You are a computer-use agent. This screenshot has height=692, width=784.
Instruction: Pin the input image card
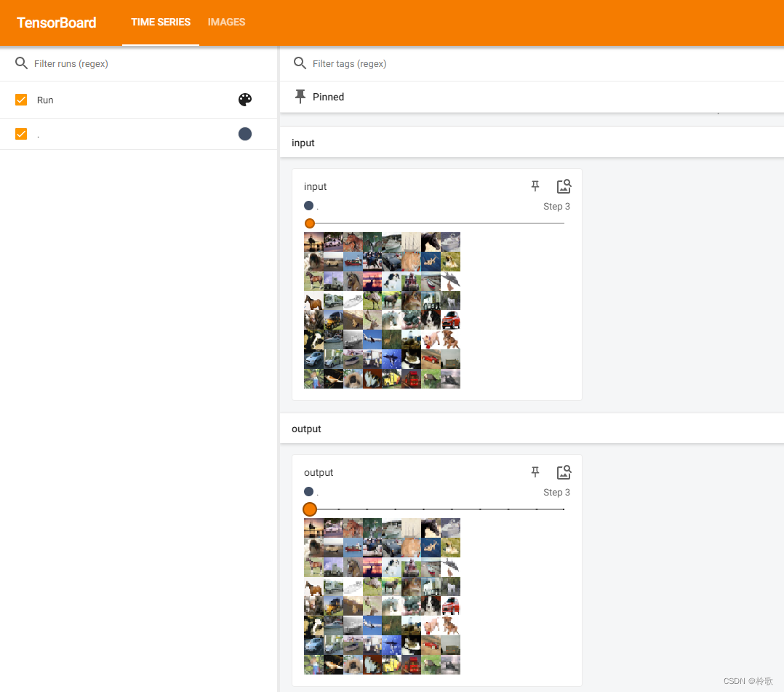point(535,186)
